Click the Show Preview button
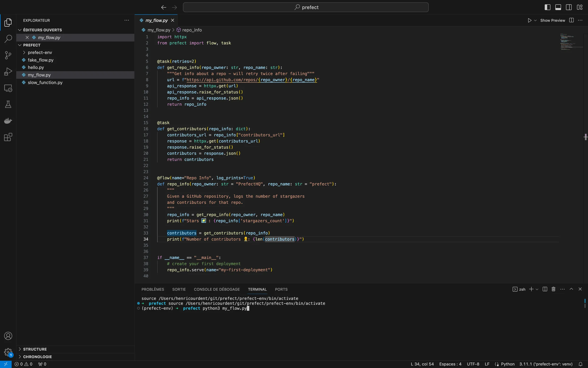 552,20
